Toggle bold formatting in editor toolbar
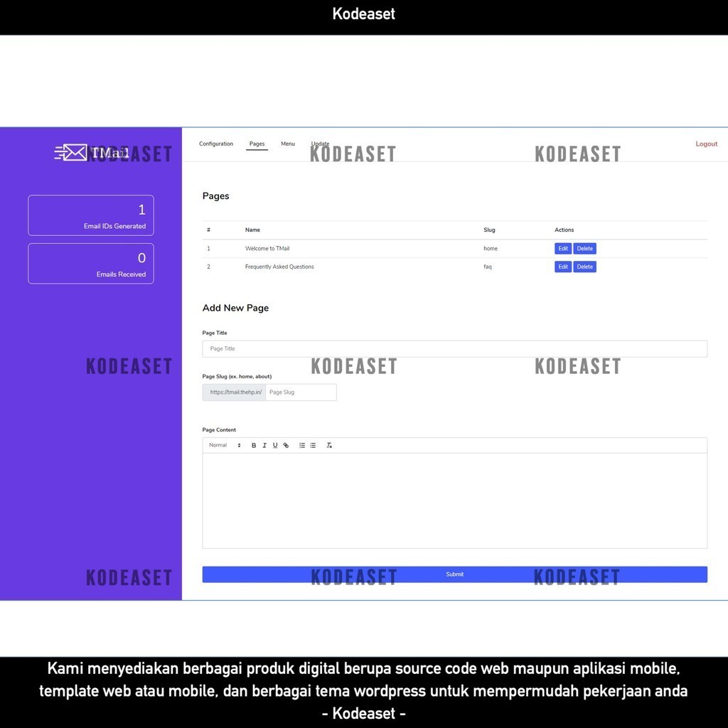The image size is (728, 728). pos(254,445)
